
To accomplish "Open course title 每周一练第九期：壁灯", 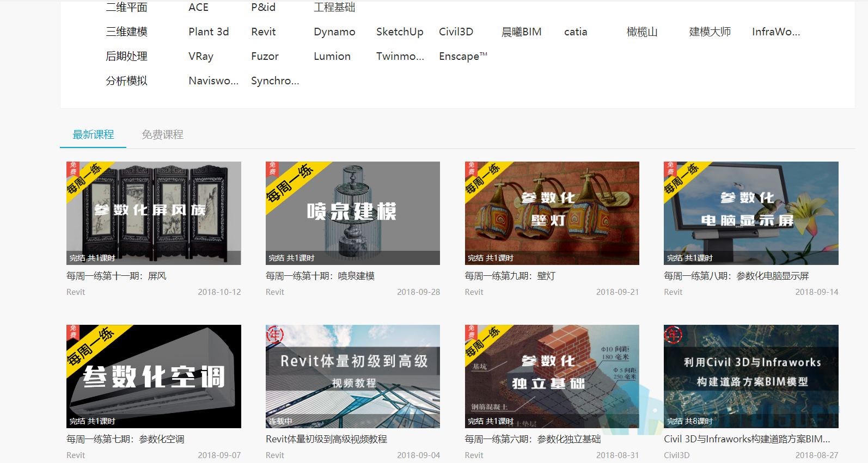I will tap(510, 276).
